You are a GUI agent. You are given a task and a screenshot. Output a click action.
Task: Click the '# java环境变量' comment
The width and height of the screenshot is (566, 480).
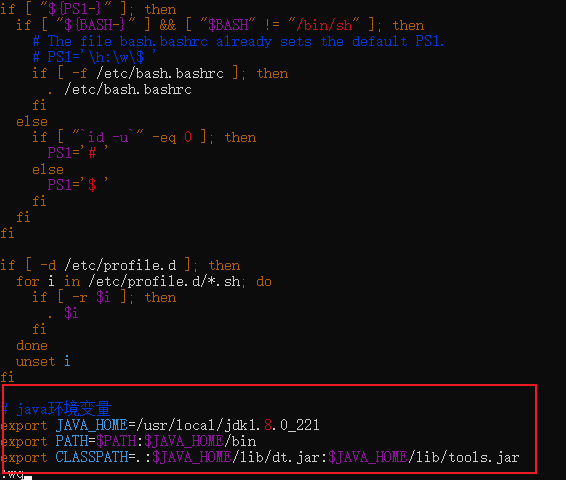(56, 409)
